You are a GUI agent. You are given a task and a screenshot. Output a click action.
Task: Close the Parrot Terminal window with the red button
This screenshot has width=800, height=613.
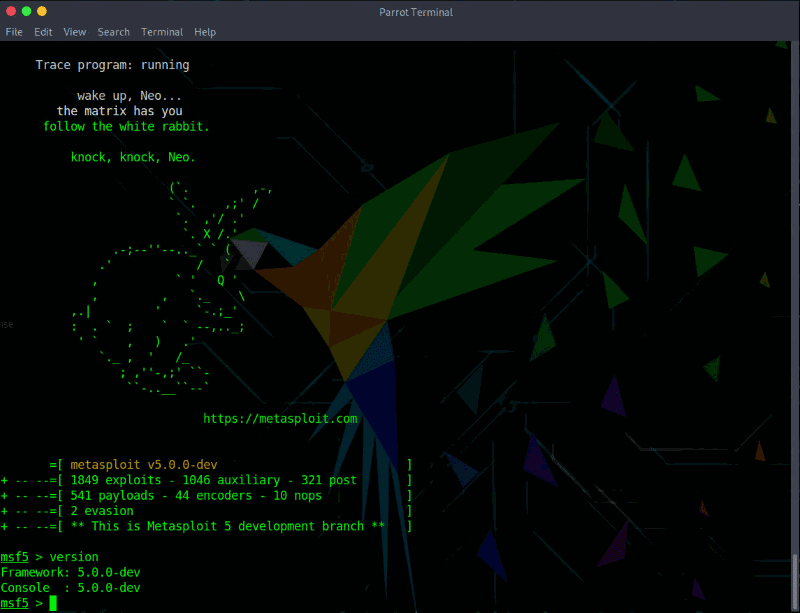11,11
